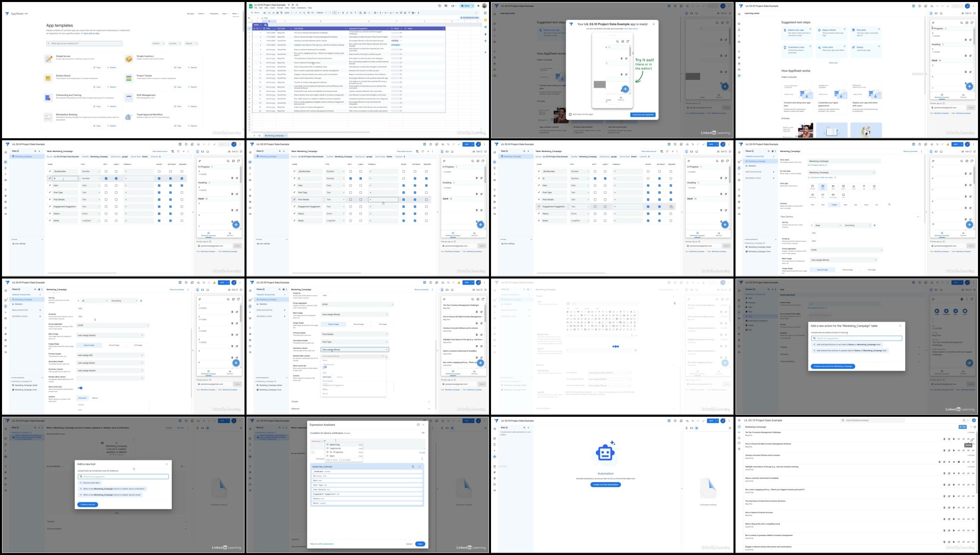Check 'Don't show me this again' box

coord(570,114)
